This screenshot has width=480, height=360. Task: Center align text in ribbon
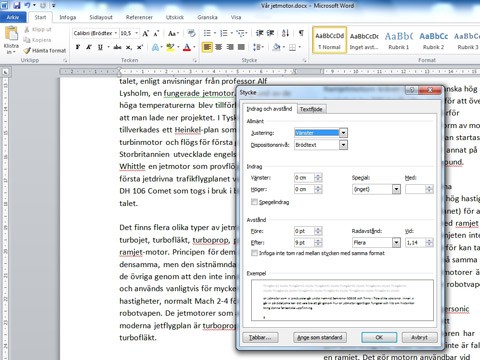(219, 47)
